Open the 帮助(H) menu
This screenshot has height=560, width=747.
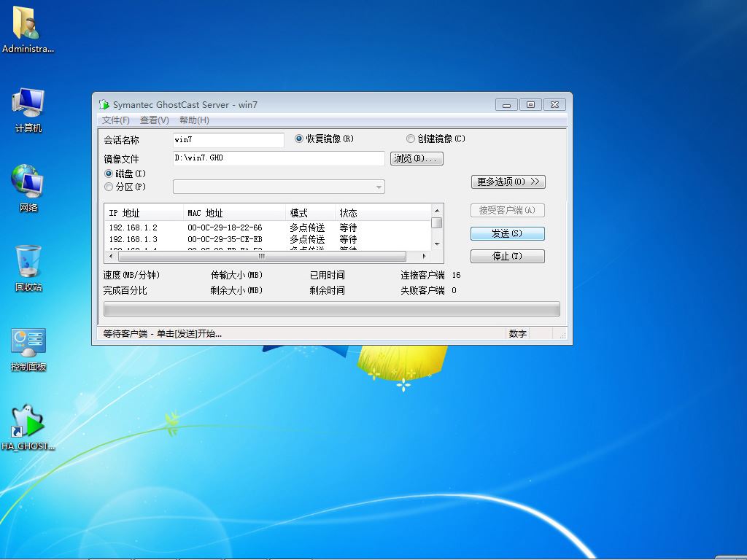pos(194,120)
